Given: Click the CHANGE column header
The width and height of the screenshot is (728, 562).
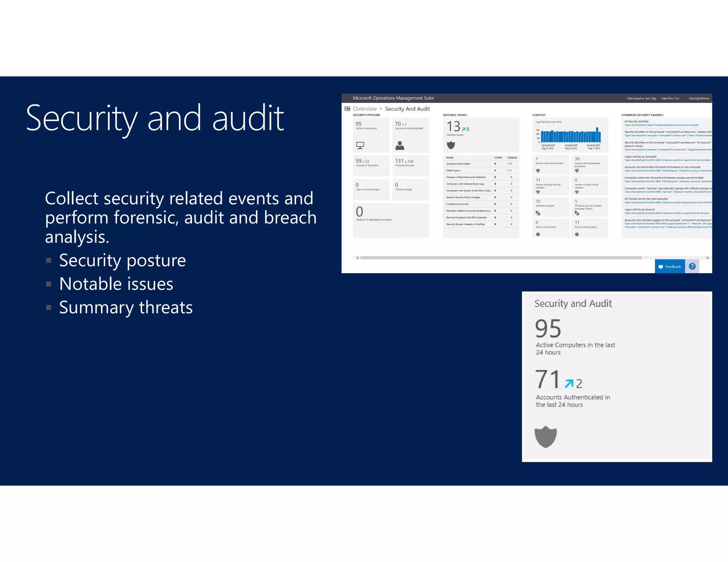Looking at the screenshot, I should [x=512, y=158].
